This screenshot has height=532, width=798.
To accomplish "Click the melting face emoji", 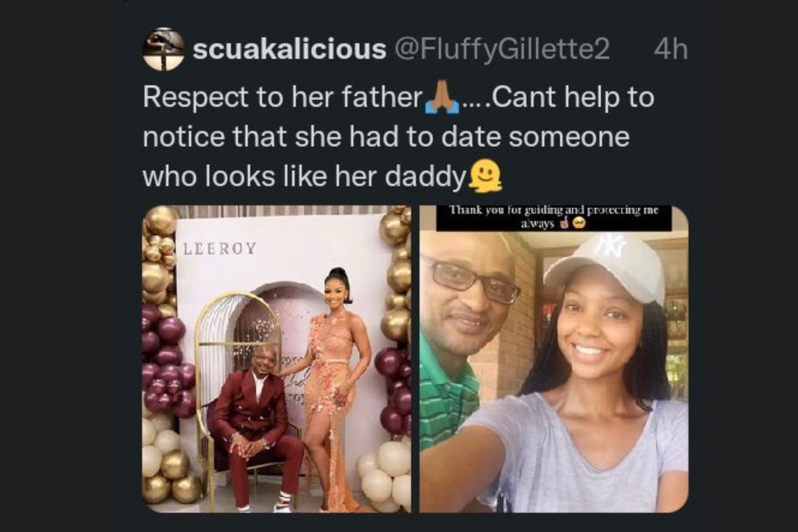I will point(485,177).
